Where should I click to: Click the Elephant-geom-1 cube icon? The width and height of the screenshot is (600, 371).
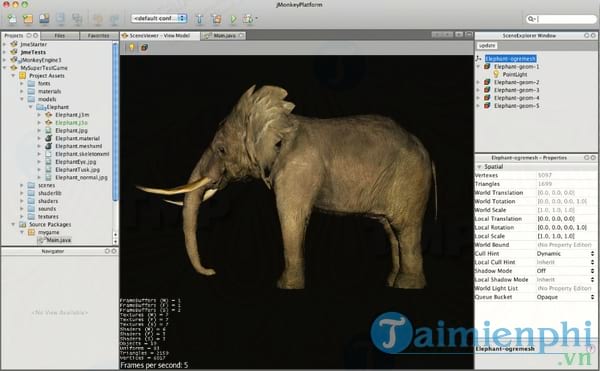click(487, 67)
